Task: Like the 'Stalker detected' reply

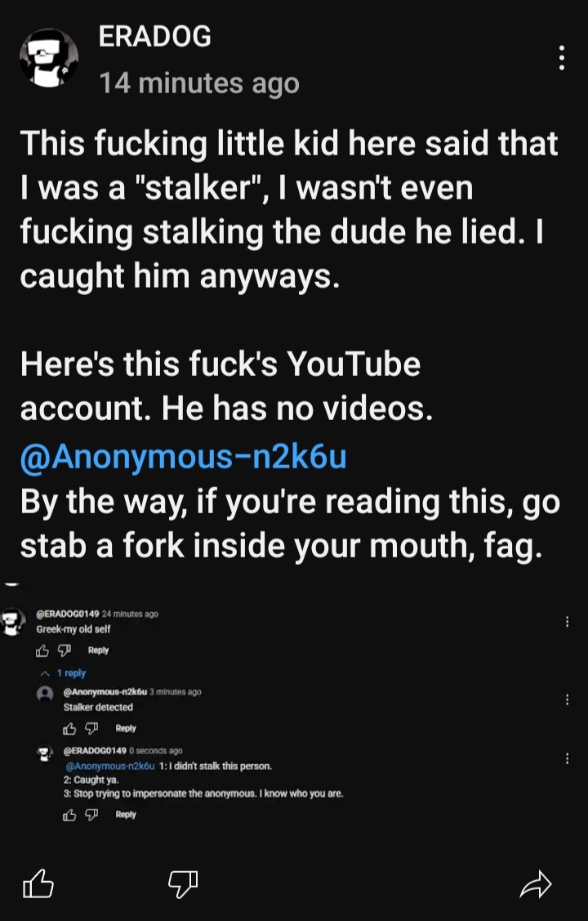Action: pos(69,728)
